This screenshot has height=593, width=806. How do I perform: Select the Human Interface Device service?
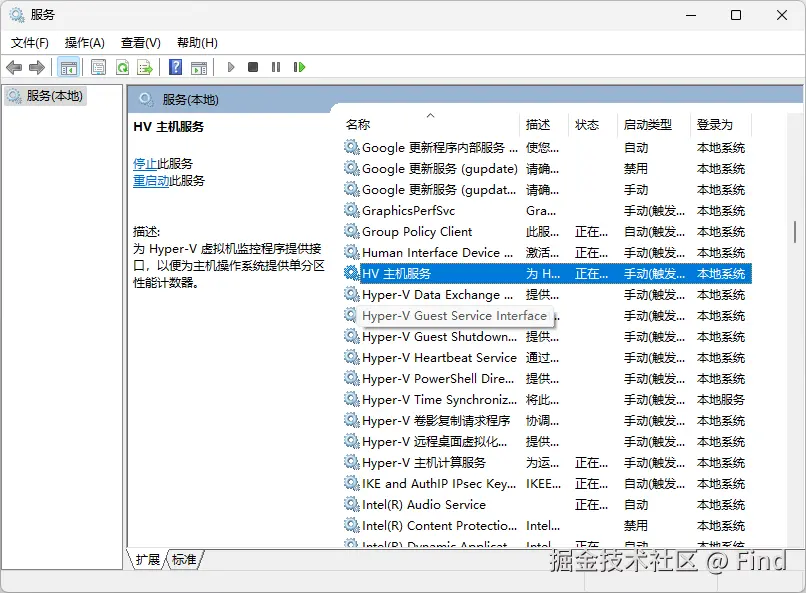point(547,253)
